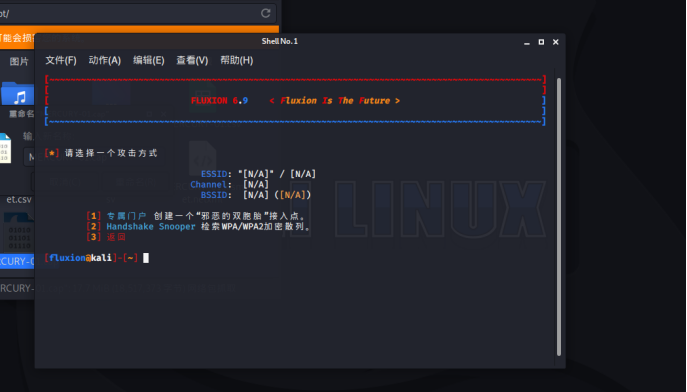The image size is (687, 392).
Task: Maximize the Shell No.1 terminal window
Action: pyautogui.click(x=541, y=42)
